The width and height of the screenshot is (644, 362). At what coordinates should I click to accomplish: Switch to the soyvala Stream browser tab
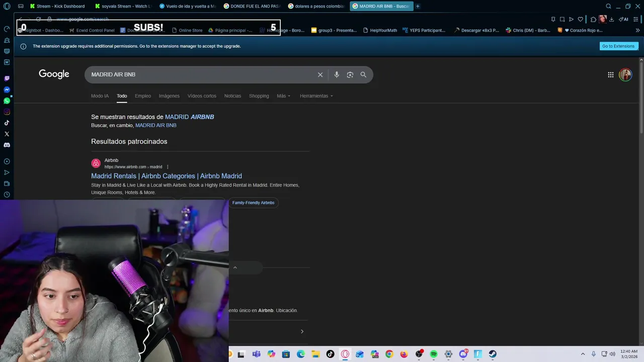click(x=123, y=6)
